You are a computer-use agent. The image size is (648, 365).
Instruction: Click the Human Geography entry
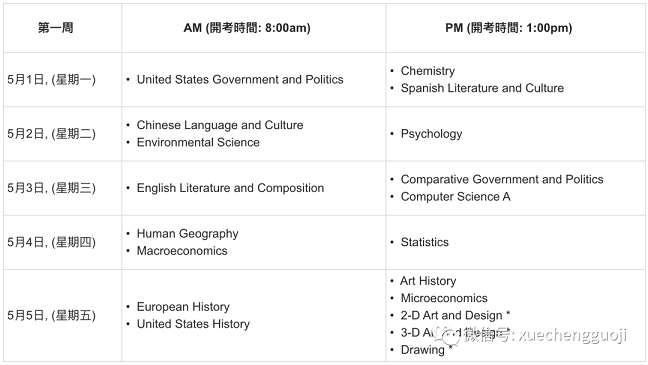[187, 234]
